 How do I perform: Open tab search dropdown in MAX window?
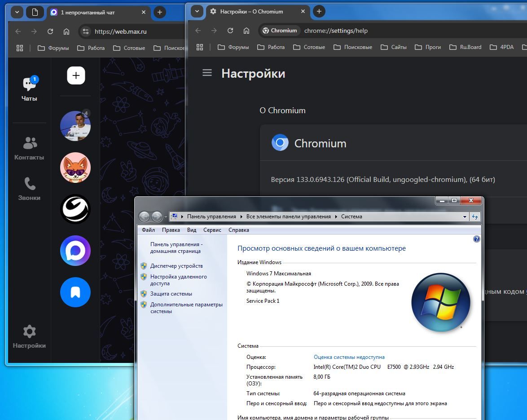[17, 13]
